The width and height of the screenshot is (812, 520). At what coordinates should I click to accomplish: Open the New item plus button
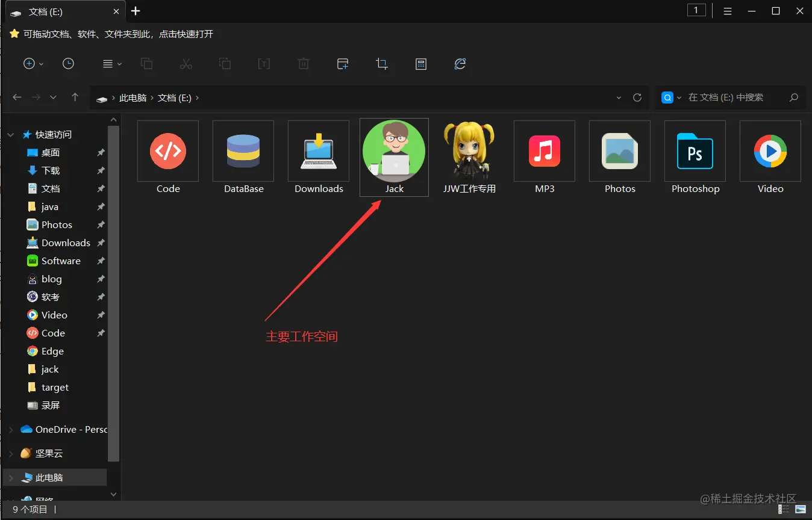coord(30,64)
